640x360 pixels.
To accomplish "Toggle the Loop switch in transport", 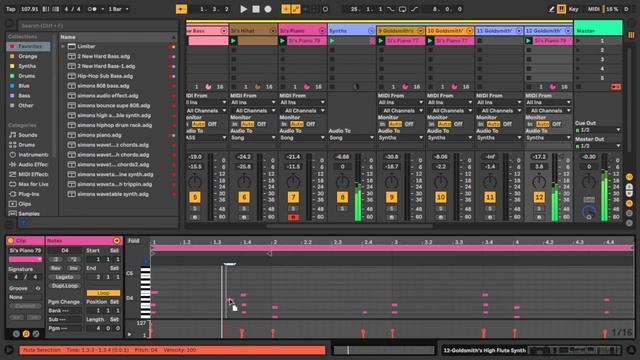I will 402,9.
